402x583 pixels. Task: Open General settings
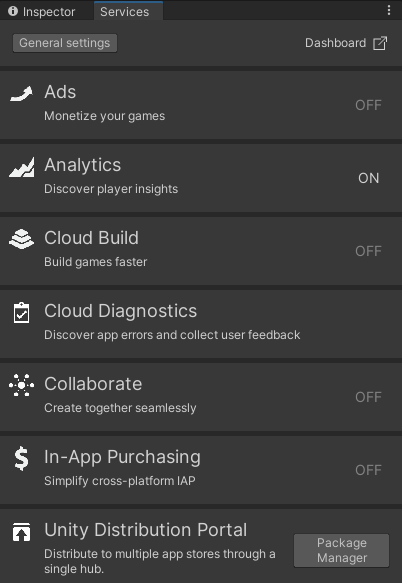tap(65, 43)
